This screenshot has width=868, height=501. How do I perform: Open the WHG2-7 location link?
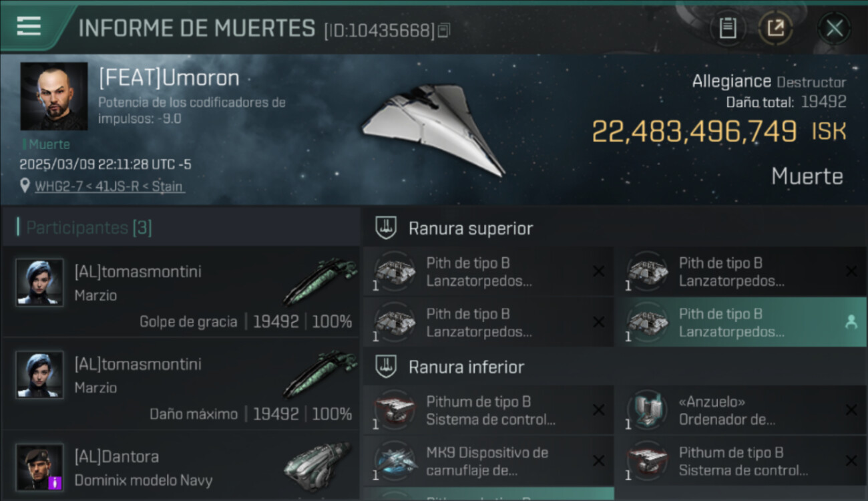pos(110,186)
